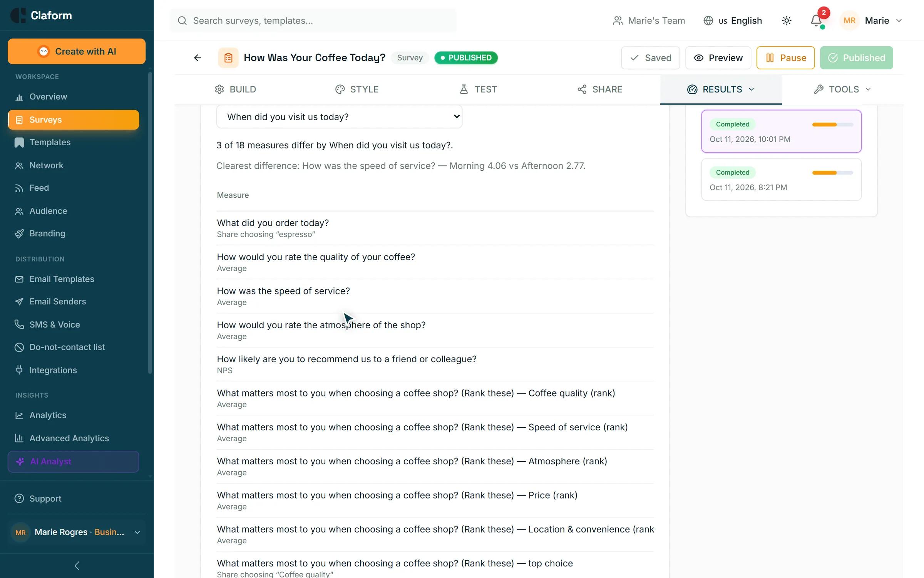Open the AI Analyst panel
Viewport: 924px width, 578px height.
click(x=73, y=462)
